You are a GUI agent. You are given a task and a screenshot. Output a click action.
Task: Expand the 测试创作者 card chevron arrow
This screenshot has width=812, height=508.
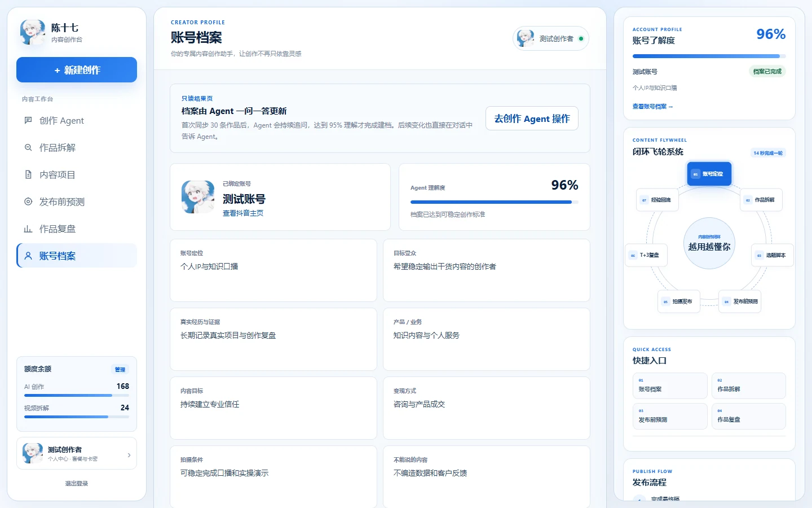tap(129, 455)
